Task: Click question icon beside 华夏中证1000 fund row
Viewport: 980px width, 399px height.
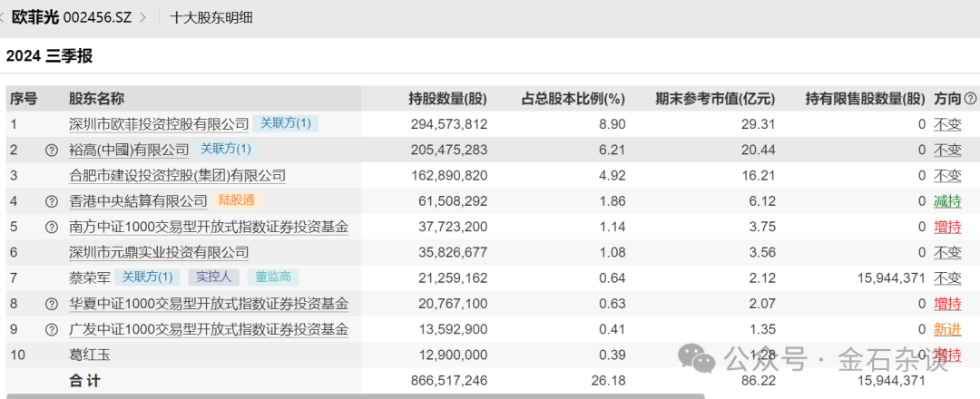Action: pos(52,304)
